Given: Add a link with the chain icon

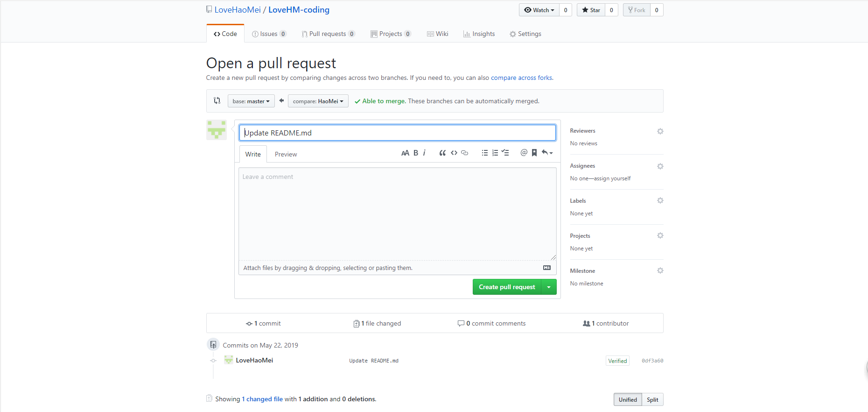Looking at the screenshot, I should [x=464, y=153].
